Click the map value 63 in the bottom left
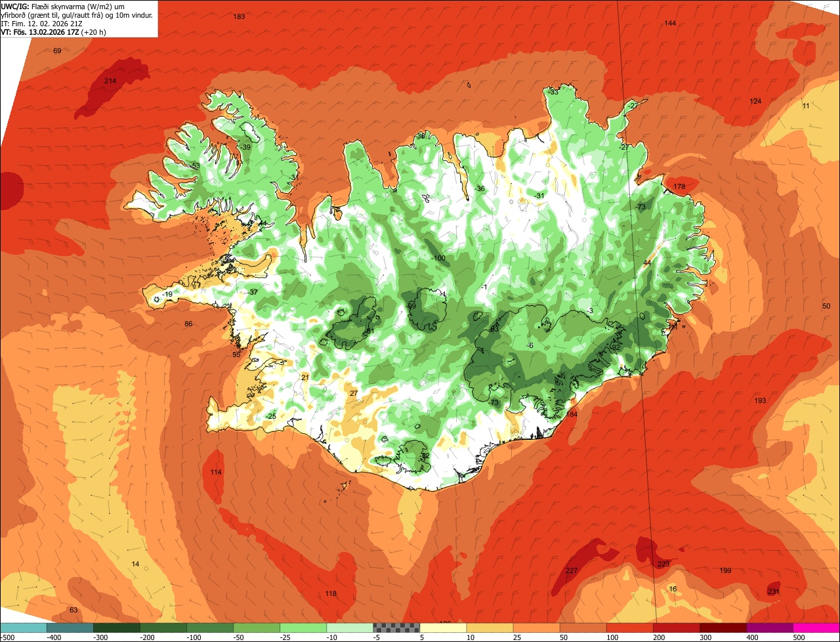The width and height of the screenshot is (840, 642). point(73,610)
